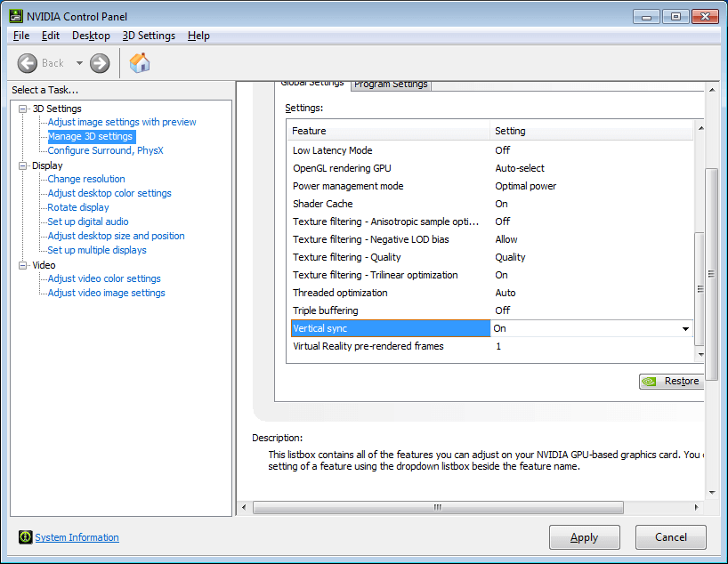
Task: Open the Home icon in toolbar
Action: (140, 62)
